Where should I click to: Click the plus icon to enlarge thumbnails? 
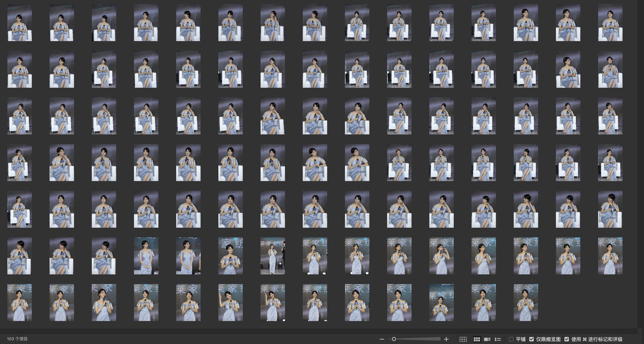446,339
